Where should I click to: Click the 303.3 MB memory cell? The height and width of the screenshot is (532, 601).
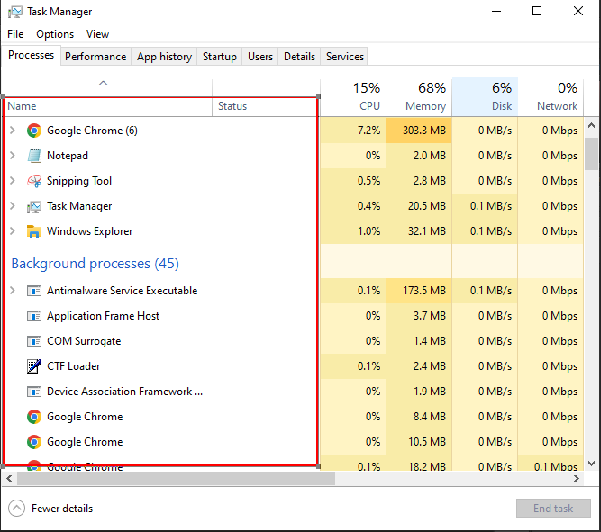419,130
